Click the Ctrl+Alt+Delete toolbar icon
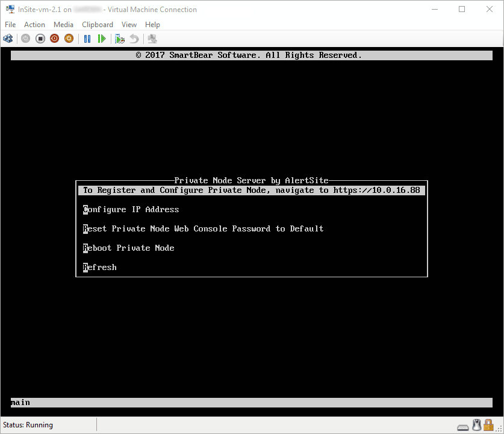 8,39
